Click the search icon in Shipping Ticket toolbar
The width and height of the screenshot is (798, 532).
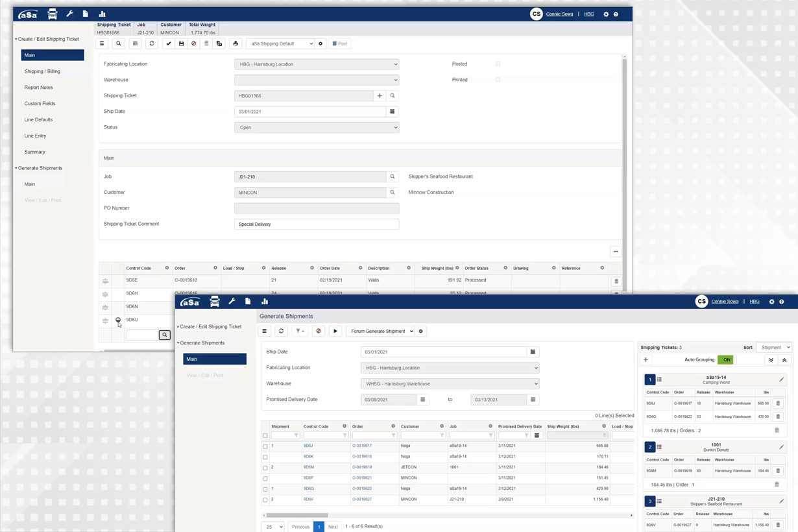(118, 43)
